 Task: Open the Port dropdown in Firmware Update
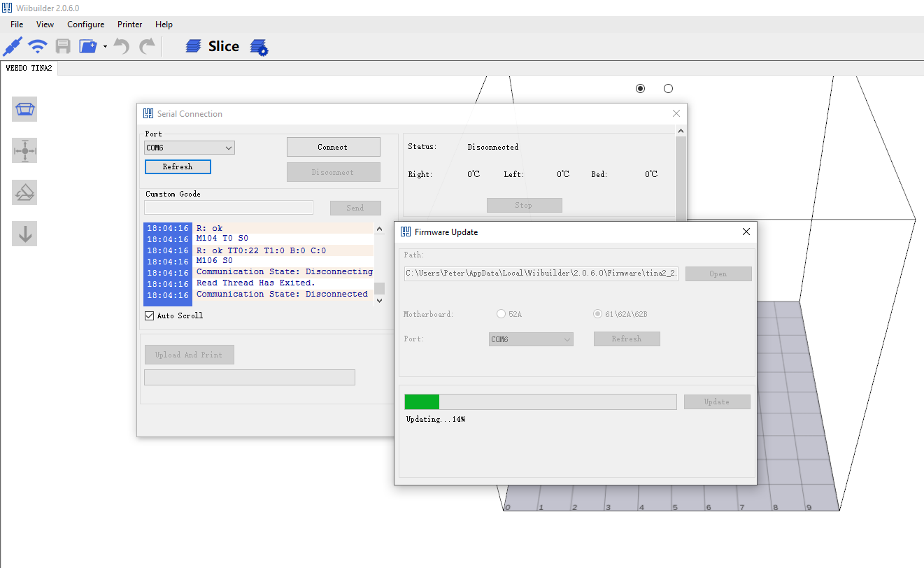point(531,339)
